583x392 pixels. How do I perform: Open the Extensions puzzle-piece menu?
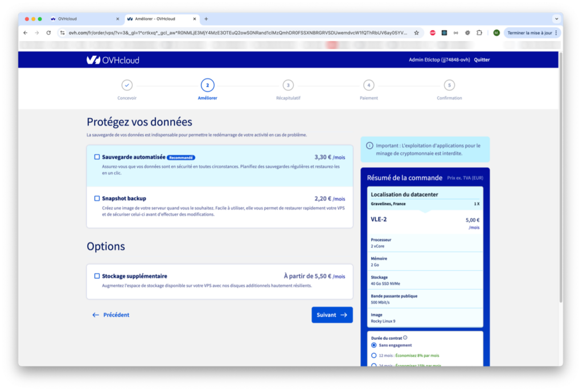tap(479, 32)
